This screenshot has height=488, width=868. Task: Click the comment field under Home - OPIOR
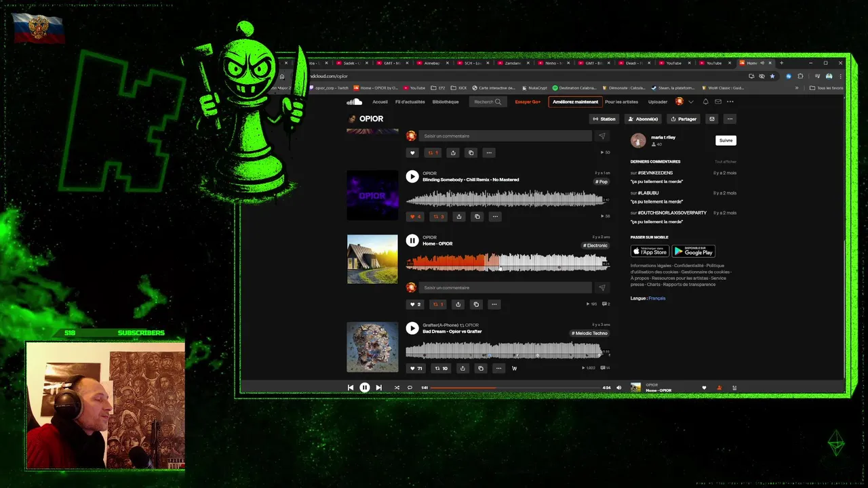505,287
